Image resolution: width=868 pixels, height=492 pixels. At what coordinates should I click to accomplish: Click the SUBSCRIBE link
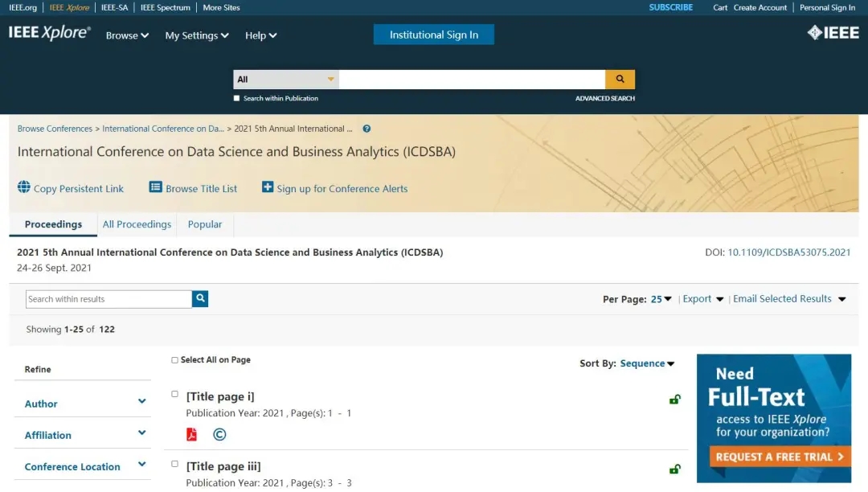point(671,7)
